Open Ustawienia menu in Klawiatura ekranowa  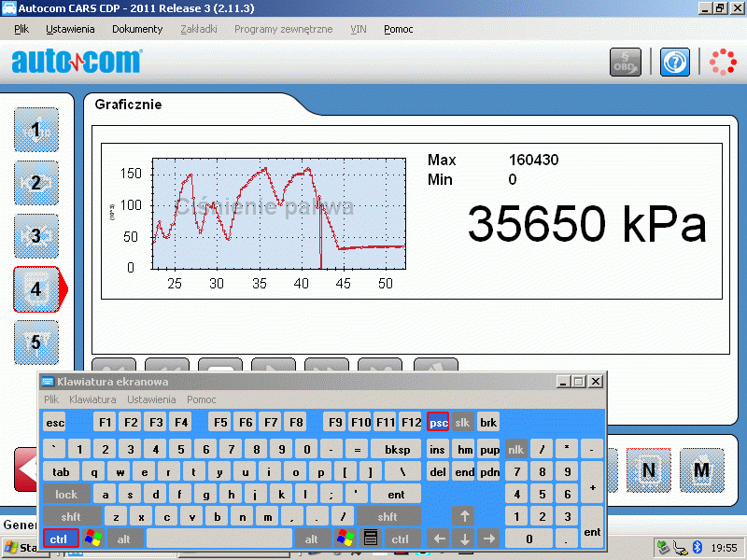(151, 399)
